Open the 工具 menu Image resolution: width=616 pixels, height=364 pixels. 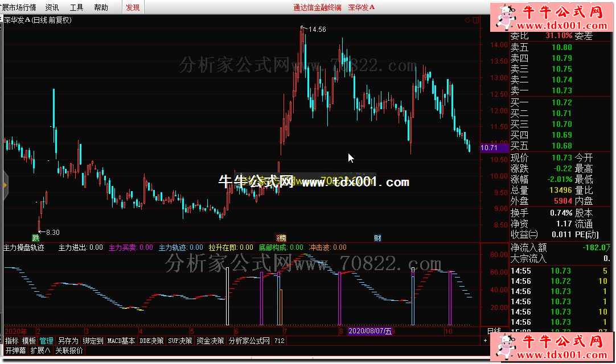(76, 7)
